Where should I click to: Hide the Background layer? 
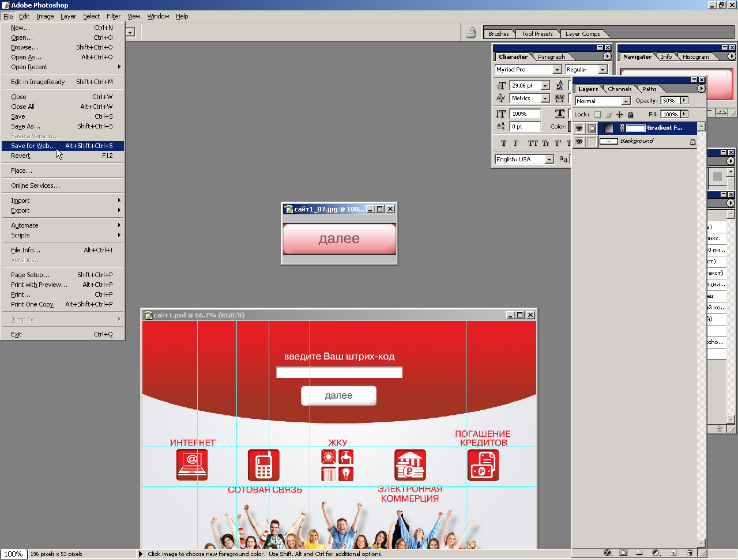(x=579, y=141)
